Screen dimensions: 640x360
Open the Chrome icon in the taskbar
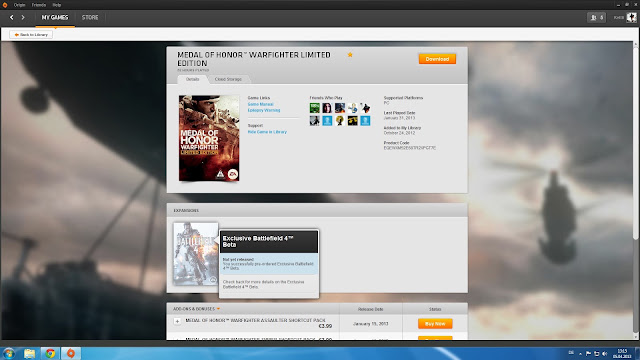tap(50, 353)
